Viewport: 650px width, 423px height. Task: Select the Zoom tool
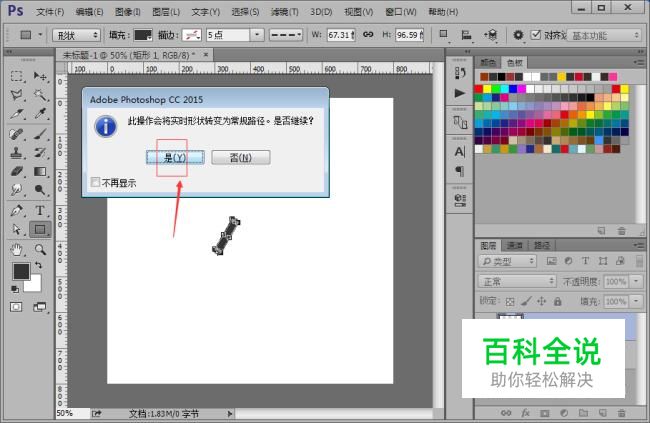click(x=40, y=249)
